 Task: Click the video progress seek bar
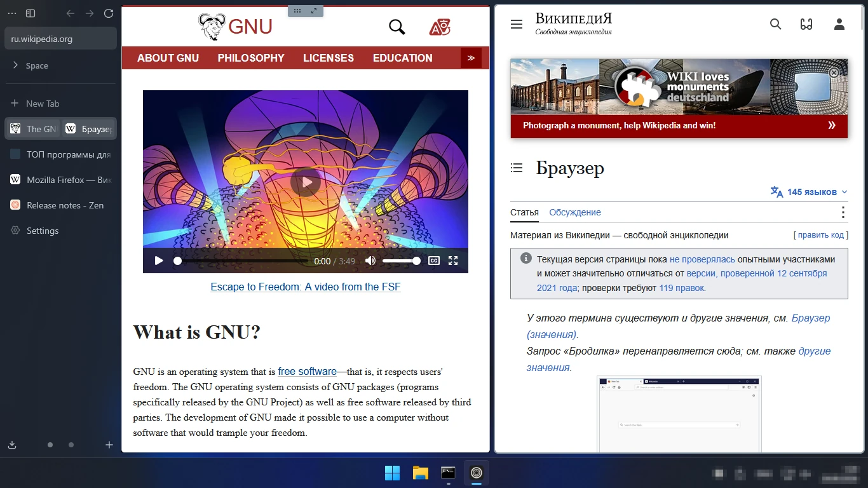tap(243, 261)
